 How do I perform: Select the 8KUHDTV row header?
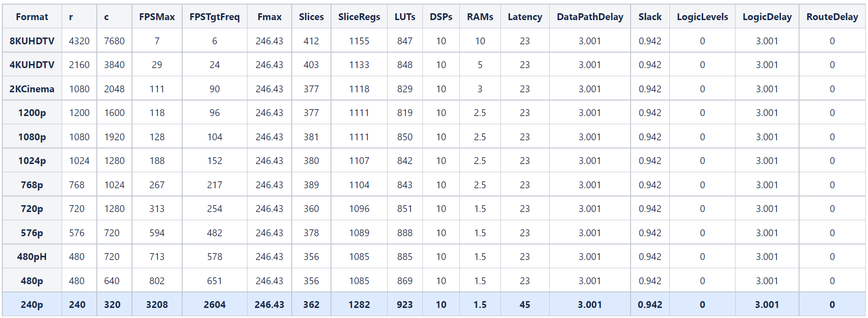32,41
